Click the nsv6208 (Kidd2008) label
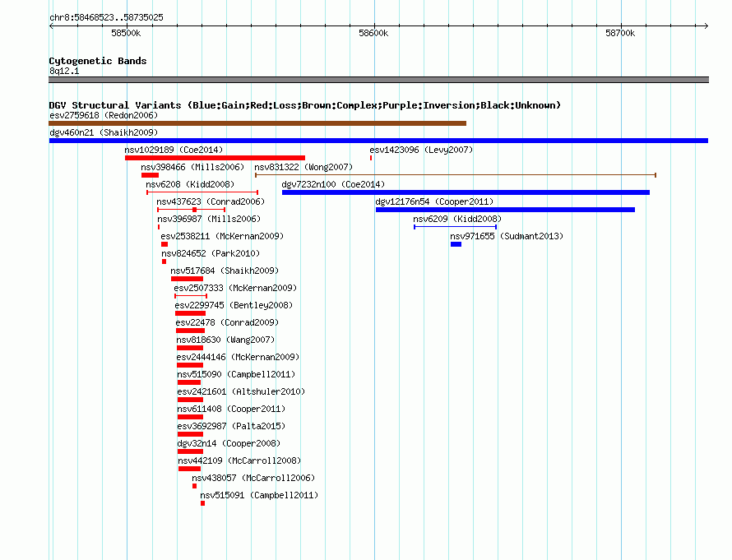This screenshot has width=732, height=560. [x=190, y=184]
